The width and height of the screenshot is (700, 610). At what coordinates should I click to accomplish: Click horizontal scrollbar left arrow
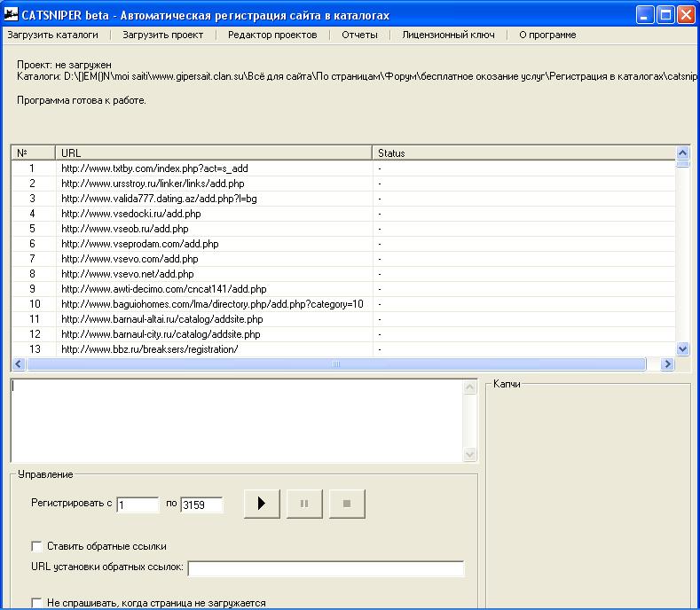pyautogui.click(x=19, y=364)
